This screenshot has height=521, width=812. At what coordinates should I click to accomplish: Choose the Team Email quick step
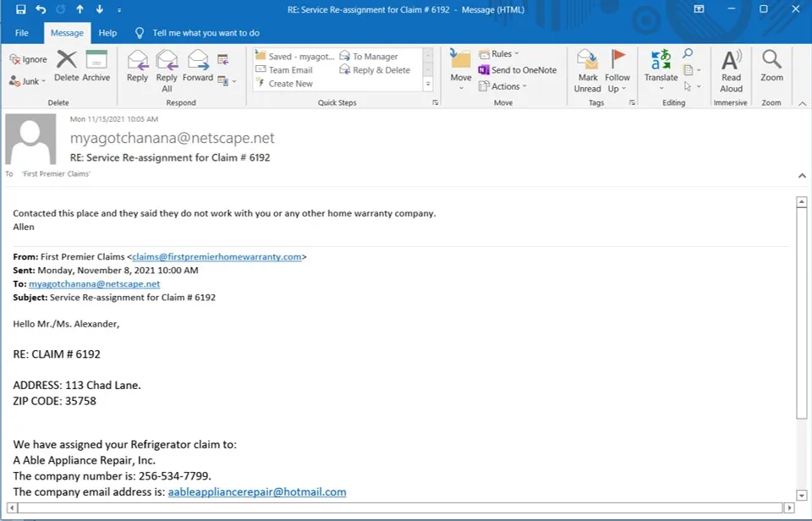(x=284, y=70)
